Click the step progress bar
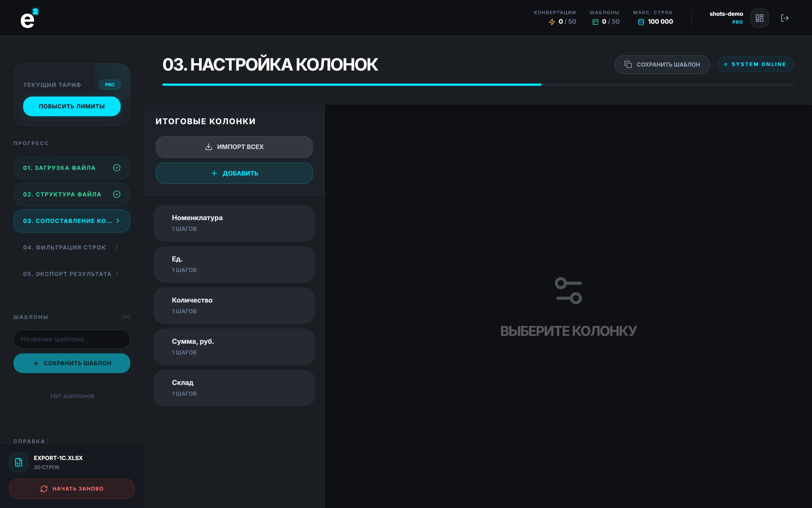The width and height of the screenshot is (812, 508). pos(478,85)
